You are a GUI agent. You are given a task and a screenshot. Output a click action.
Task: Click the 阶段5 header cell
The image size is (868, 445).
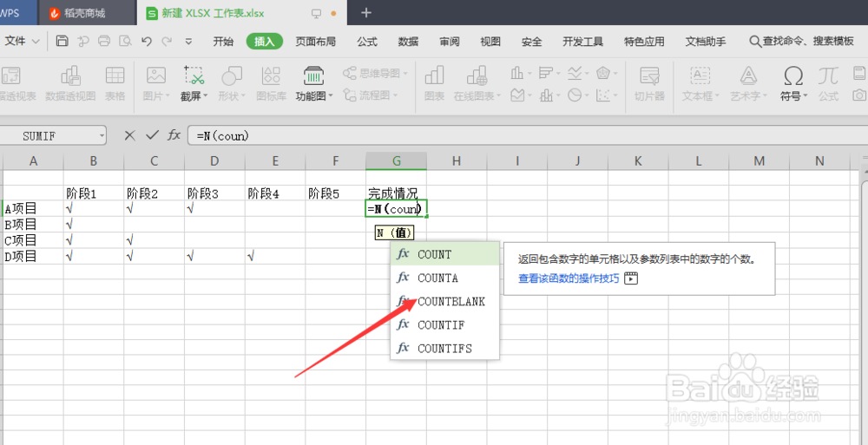coord(335,193)
